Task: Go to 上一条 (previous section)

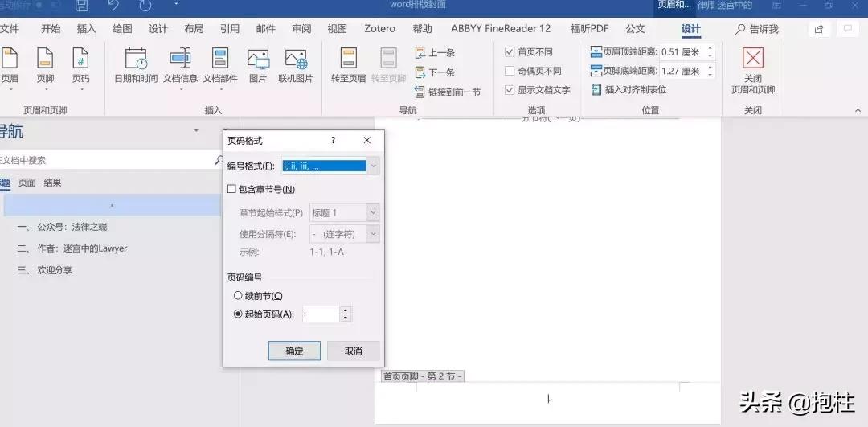Action: coord(435,52)
